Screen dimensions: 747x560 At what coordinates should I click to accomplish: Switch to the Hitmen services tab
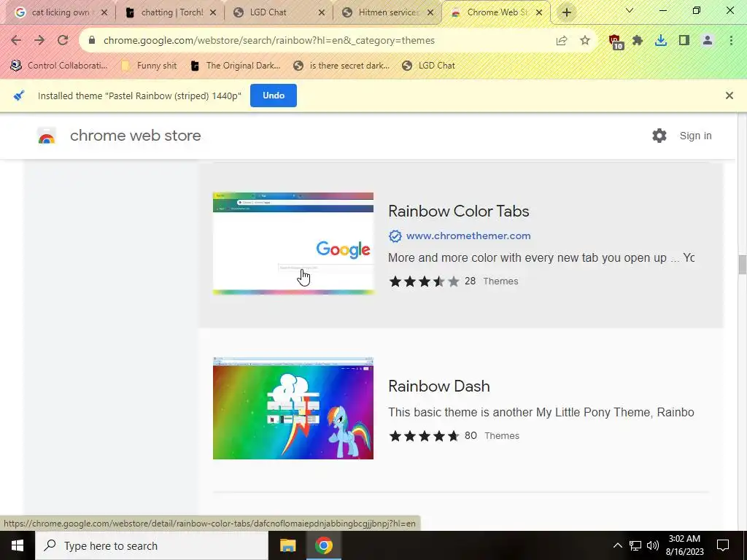coord(387,12)
